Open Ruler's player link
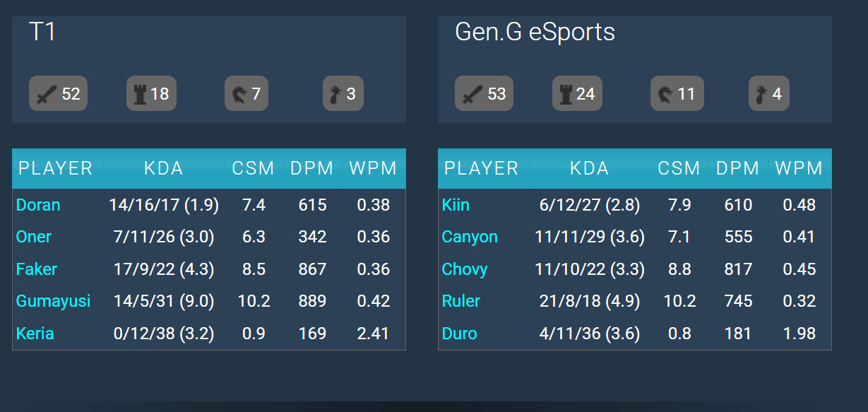This screenshot has width=868, height=412. [461, 301]
